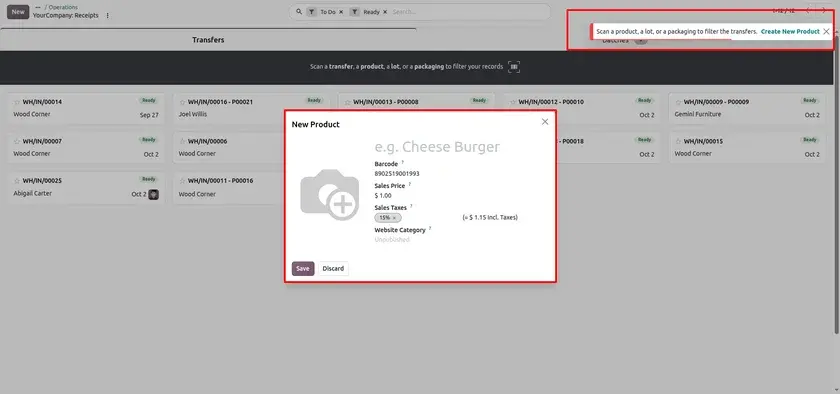
Task: Click Joel Willis partner text
Action: click(x=193, y=114)
